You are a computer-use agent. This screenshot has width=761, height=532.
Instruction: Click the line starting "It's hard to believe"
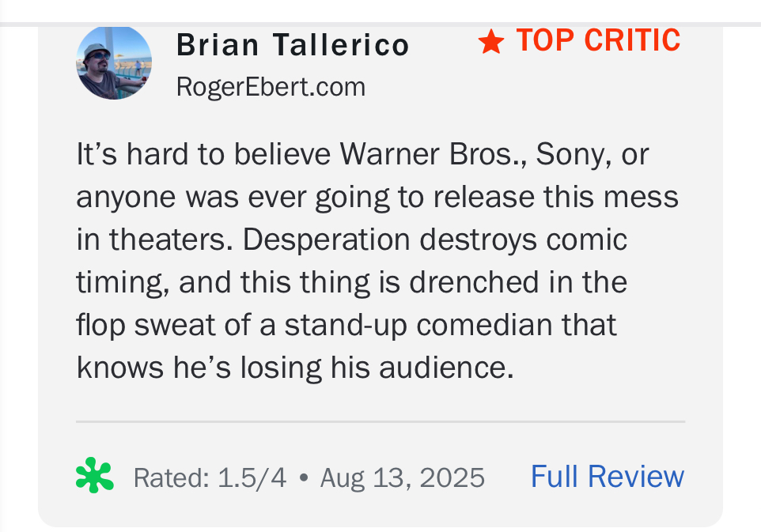362,155
